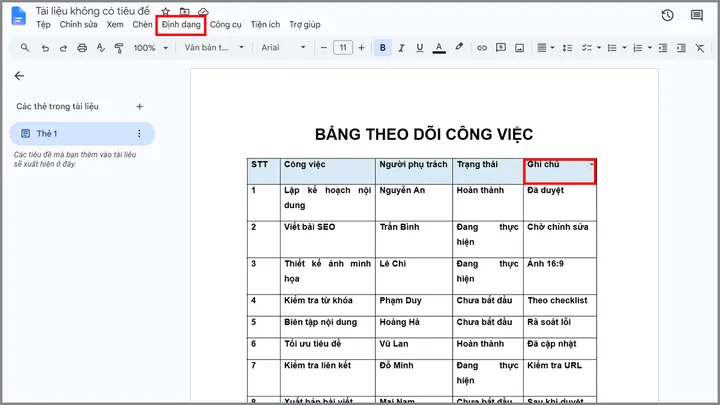This screenshot has height=405, width=720.
Task: Click the search magnifier in toolbar
Action: pos(25,48)
